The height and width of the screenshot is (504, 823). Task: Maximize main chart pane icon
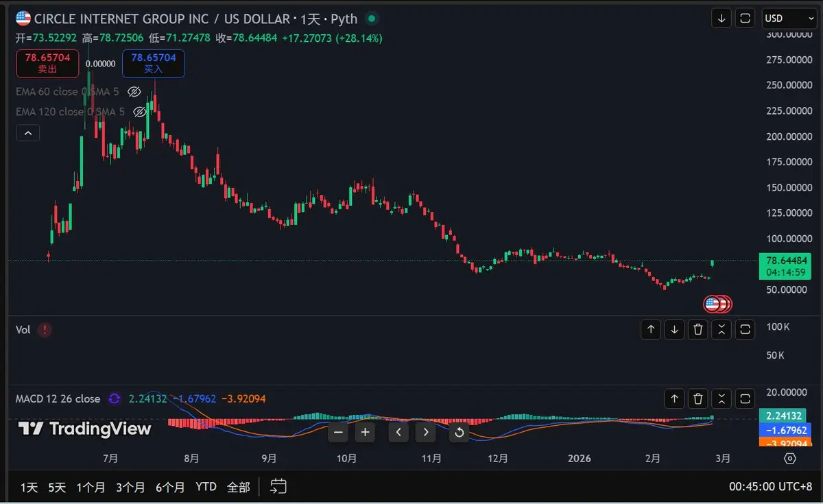(745, 19)
